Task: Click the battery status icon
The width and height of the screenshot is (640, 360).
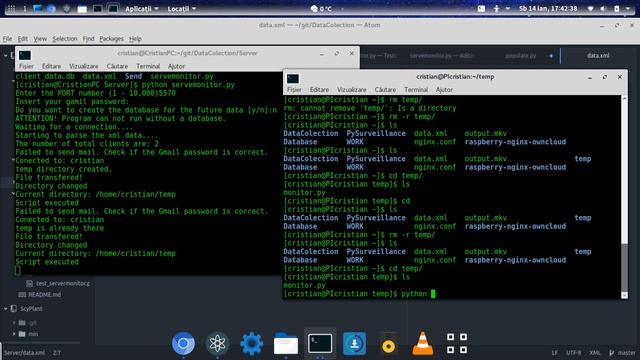Action: [x=616, y=9]
